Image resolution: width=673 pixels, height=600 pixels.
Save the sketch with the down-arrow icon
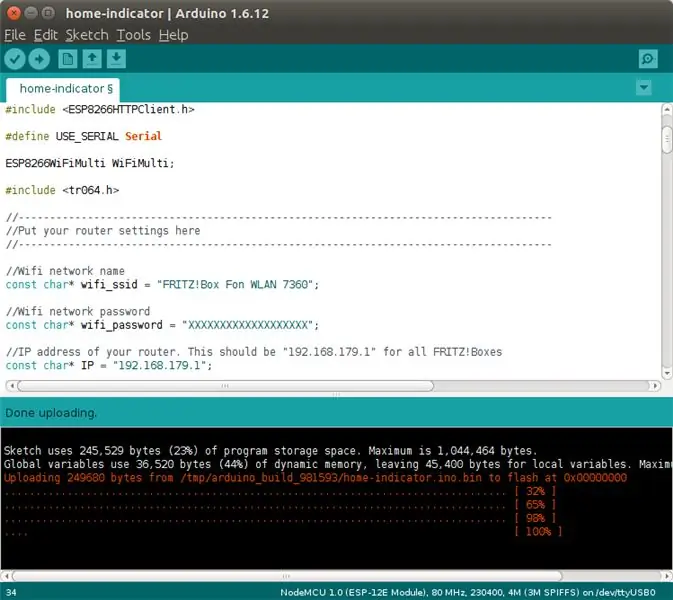[x=116, y=59]
